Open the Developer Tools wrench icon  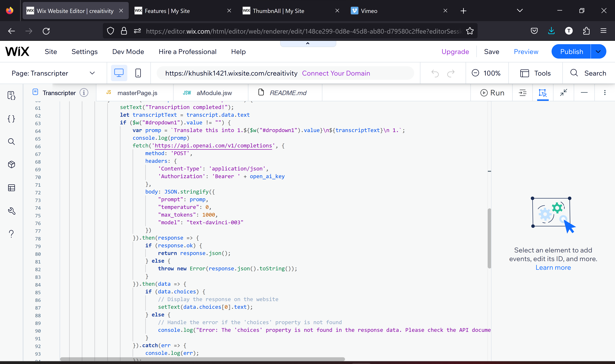[x=11, y=211]
